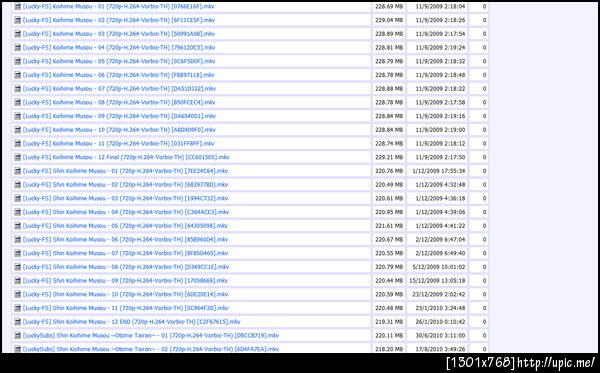Open the Koihime Musou - 06 mkv link
600x373 pixels.
[118, 75]
